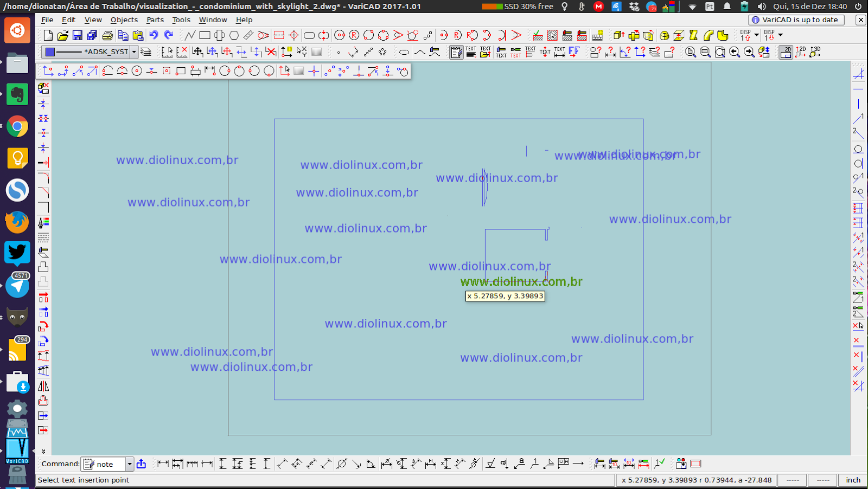The width and height of the screenshot is (868, 489).
Task: Click the current layer color swatch
Action: (x=50, y=52)
